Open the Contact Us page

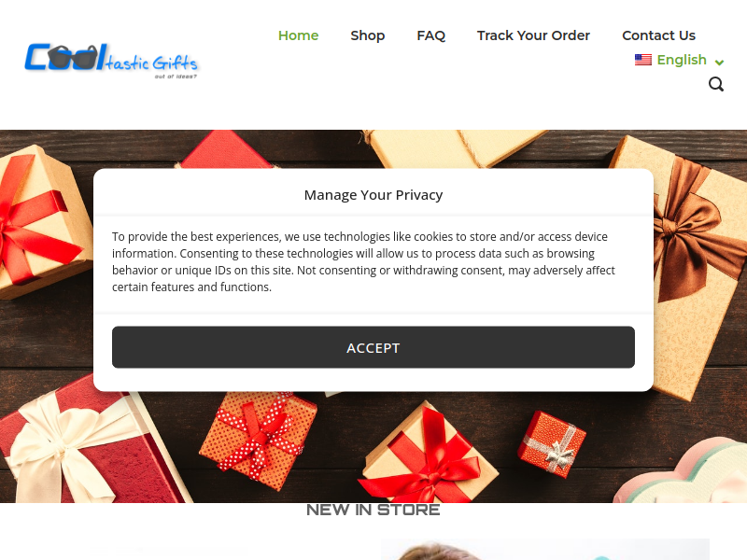pos(659,35)
